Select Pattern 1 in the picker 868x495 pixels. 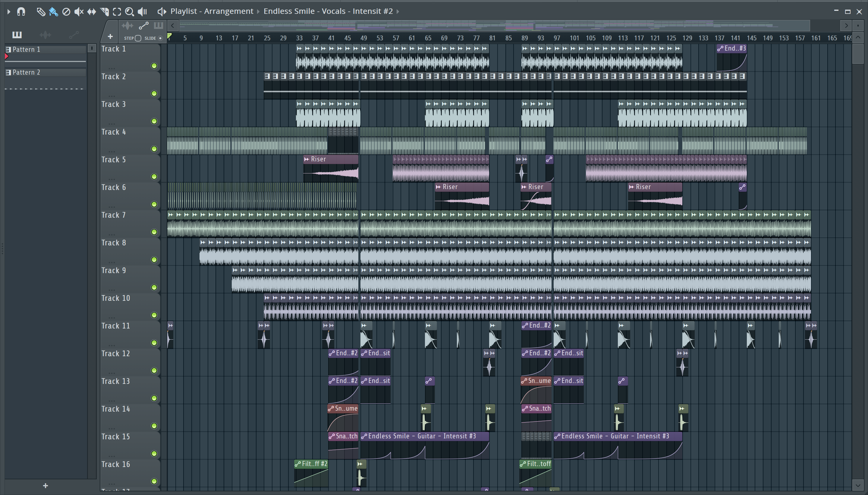tap(45, 50)
